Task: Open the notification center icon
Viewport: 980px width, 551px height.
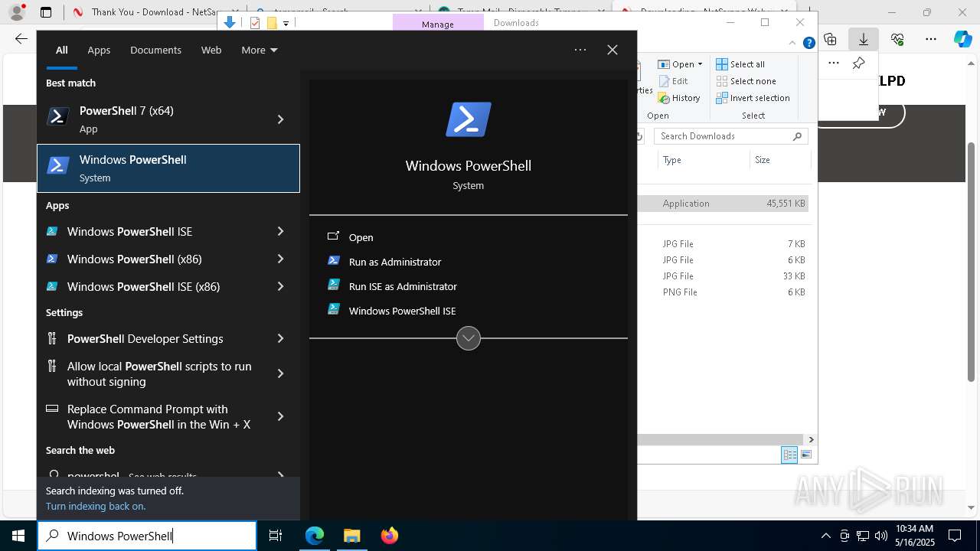Action: point(955,536)
